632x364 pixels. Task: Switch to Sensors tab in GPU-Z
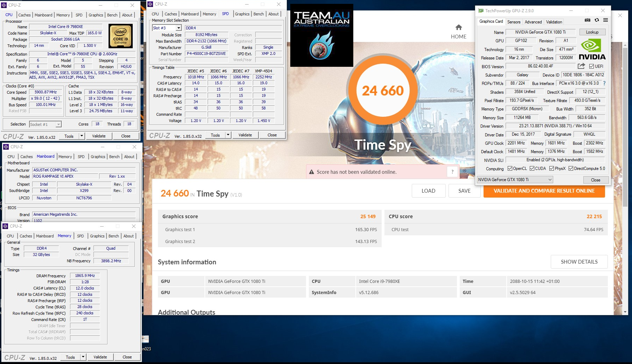[x=514, y=22]
